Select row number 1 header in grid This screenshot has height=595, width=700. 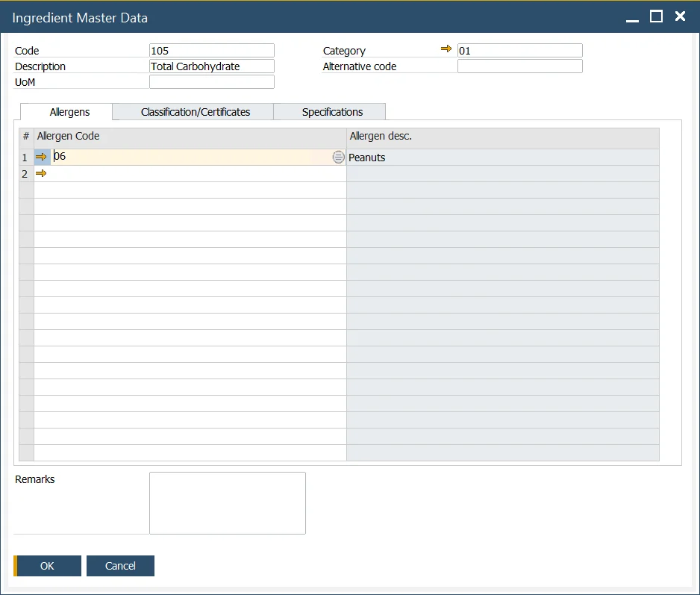[25, 158]
